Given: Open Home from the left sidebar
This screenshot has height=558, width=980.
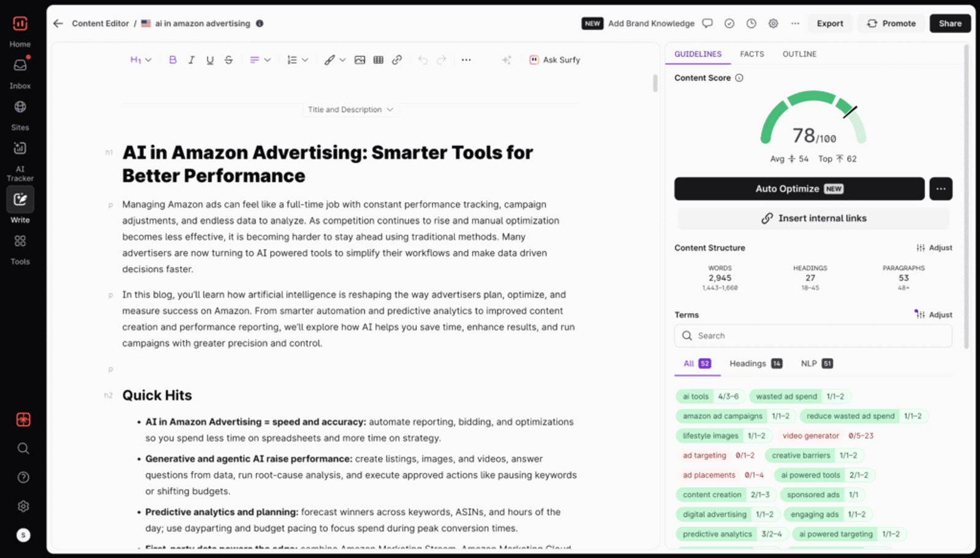Looking at the screenshot, I should point(20,31).
